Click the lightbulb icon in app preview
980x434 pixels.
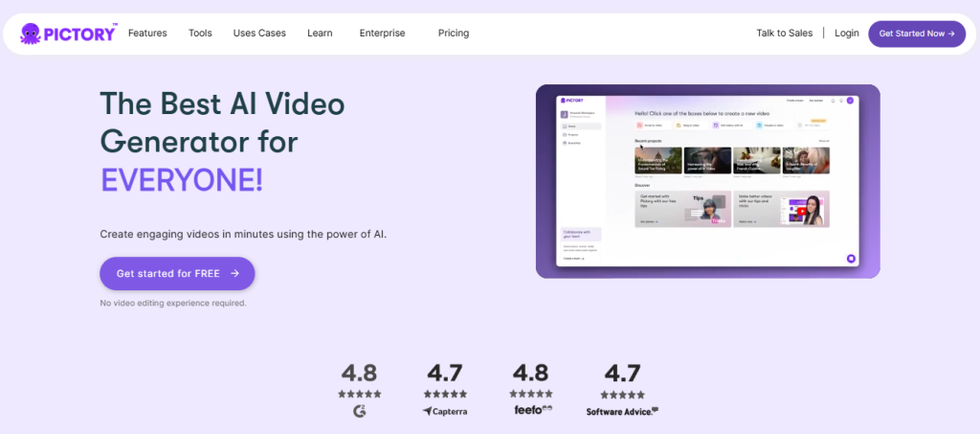coord(841,101)
